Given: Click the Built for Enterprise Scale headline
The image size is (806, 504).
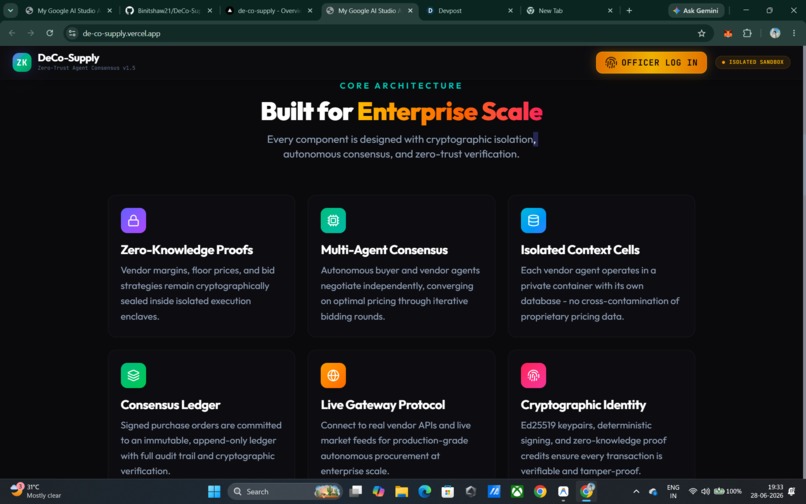Looking at the screenshot, I should click(x=401, y=112).
